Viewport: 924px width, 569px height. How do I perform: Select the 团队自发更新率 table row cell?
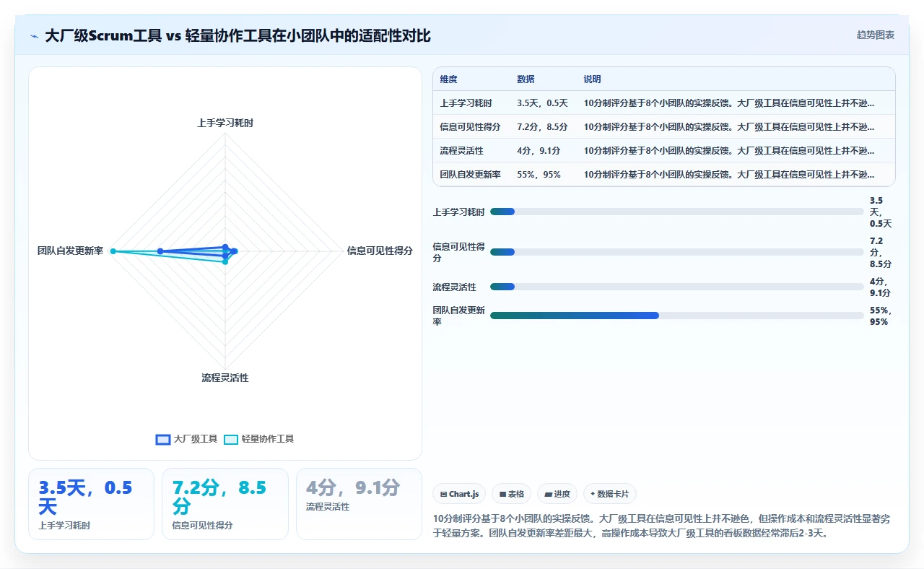(x=470, y=175)
